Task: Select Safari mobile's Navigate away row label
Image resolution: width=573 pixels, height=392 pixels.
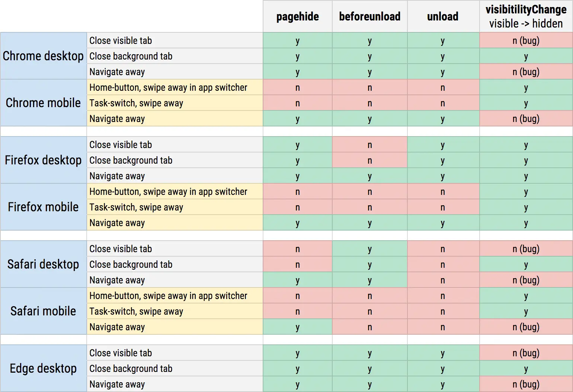Action: (117, 327)
